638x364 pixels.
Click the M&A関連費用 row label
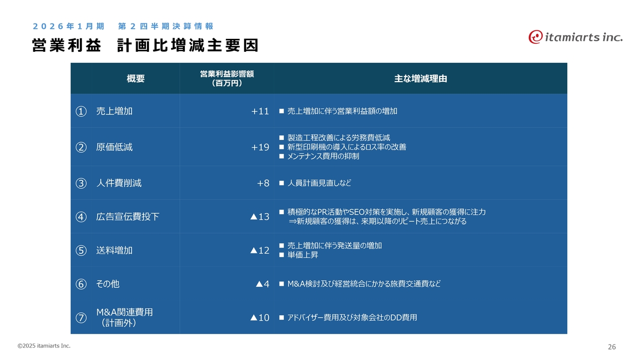click(124, 313)
